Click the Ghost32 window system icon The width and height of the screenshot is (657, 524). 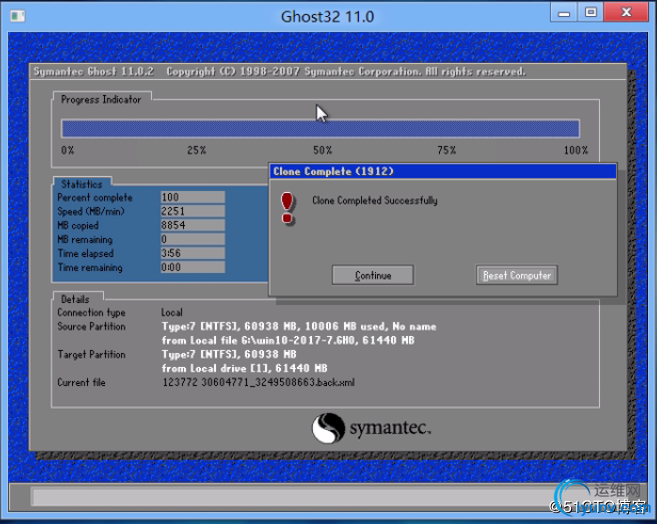18,16
